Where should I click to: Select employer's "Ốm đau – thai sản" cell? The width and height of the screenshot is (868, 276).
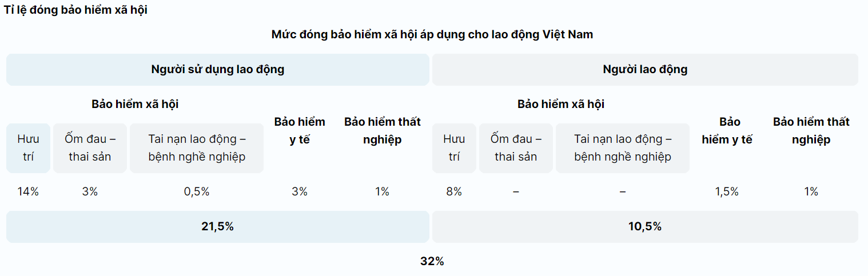point(90,147)
